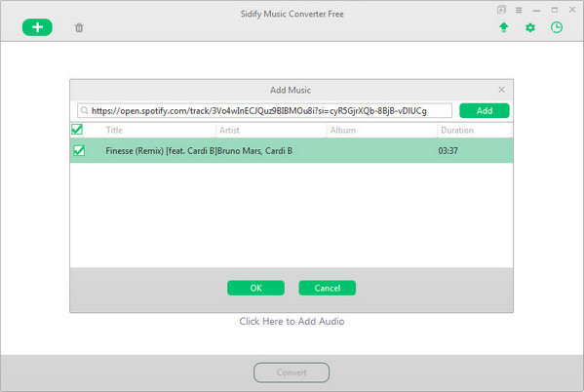Open settings with the green gear icon
584x392 pixels.
(x=530, y=27)
